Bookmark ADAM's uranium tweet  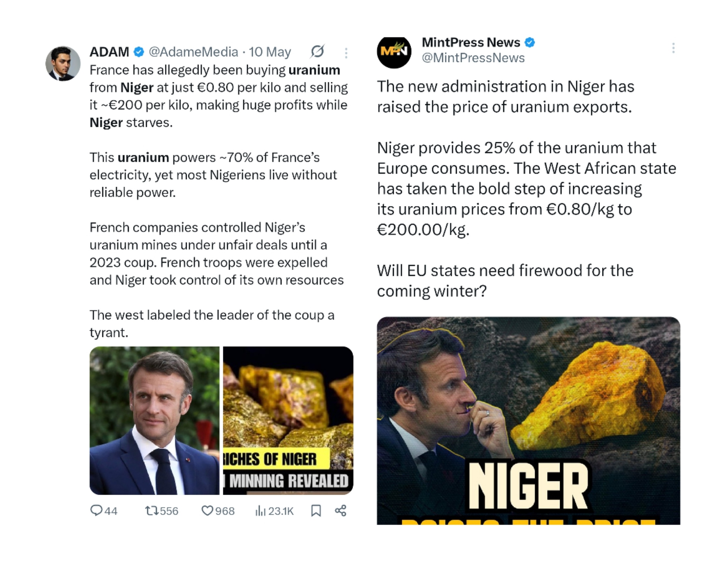click(316, 510)
